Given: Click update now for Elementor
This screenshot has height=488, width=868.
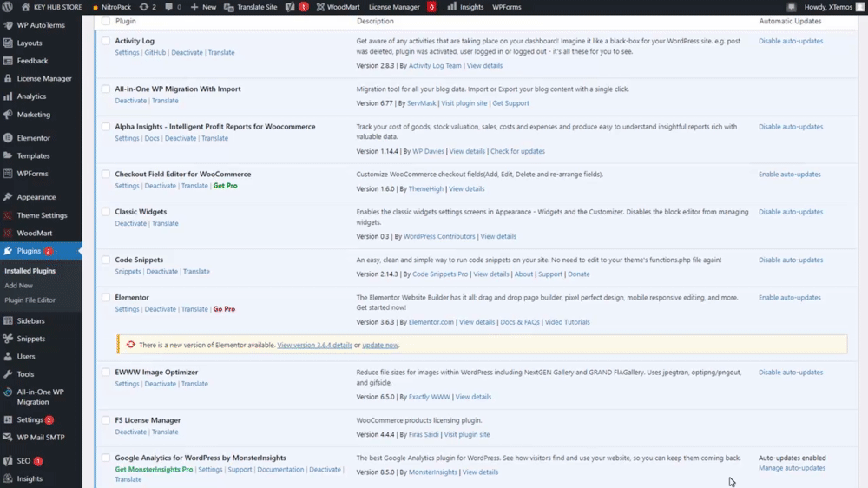Looking at the screenshot, I should point(380,345).
